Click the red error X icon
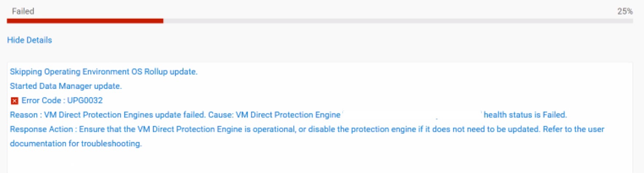 pos(14,101)
